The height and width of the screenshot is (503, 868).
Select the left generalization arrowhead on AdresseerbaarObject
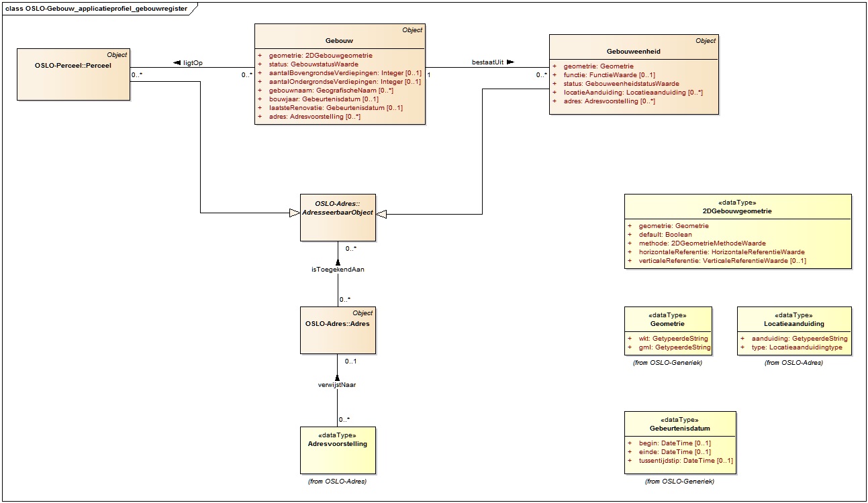[x=293, y=213]
